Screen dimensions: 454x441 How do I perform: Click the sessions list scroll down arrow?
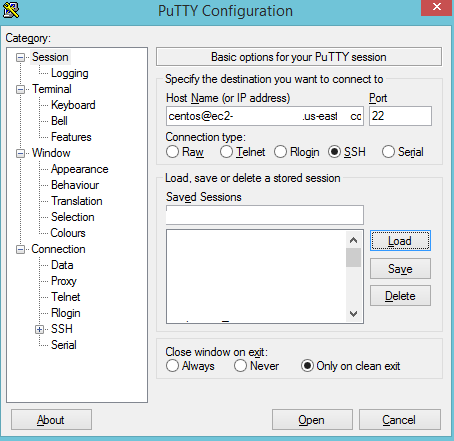pyautogui.click(x=353, y=313)
